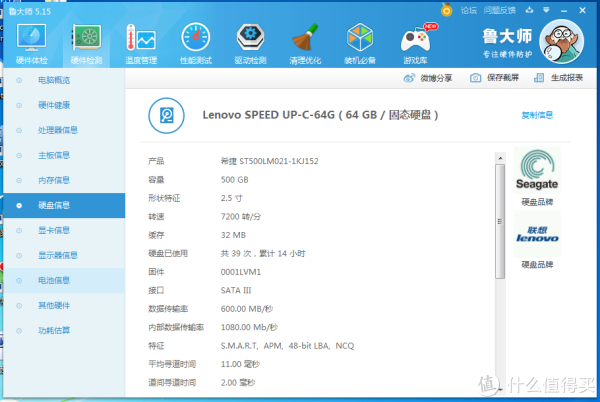The image size is (600, 402).
Task: Select 电池信息 in sidebar
Action: coord(64,280)
